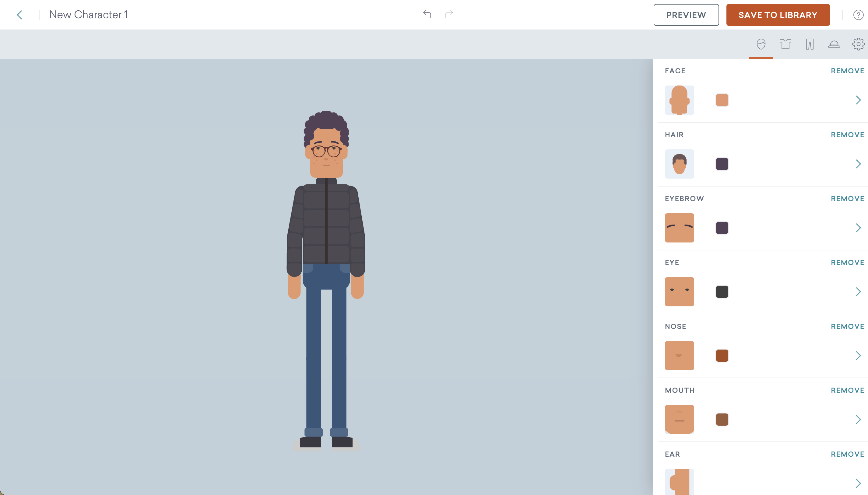868x495 pixels.
Task: Remove the Eye feature
Action: pyautogui.click(x=847, y=263)
